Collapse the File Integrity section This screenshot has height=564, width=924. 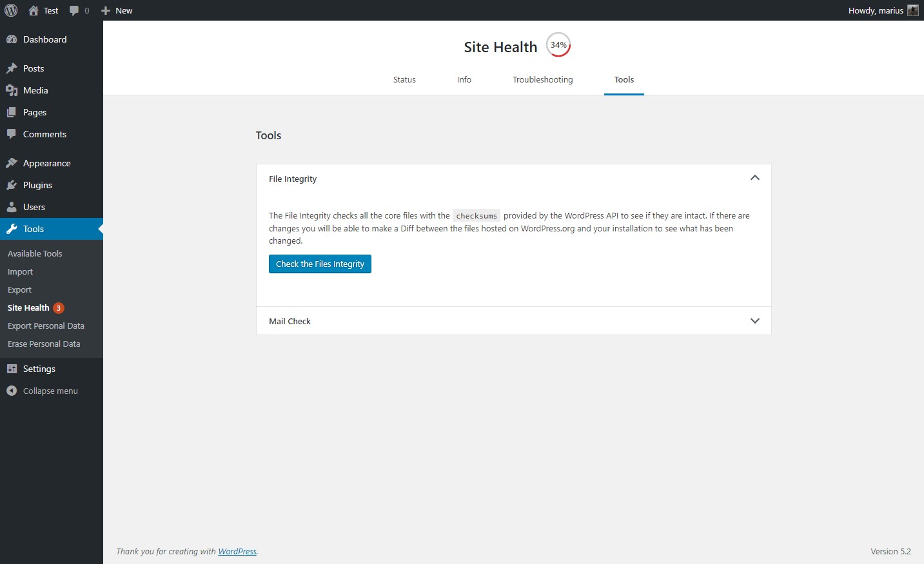[754, 178]
